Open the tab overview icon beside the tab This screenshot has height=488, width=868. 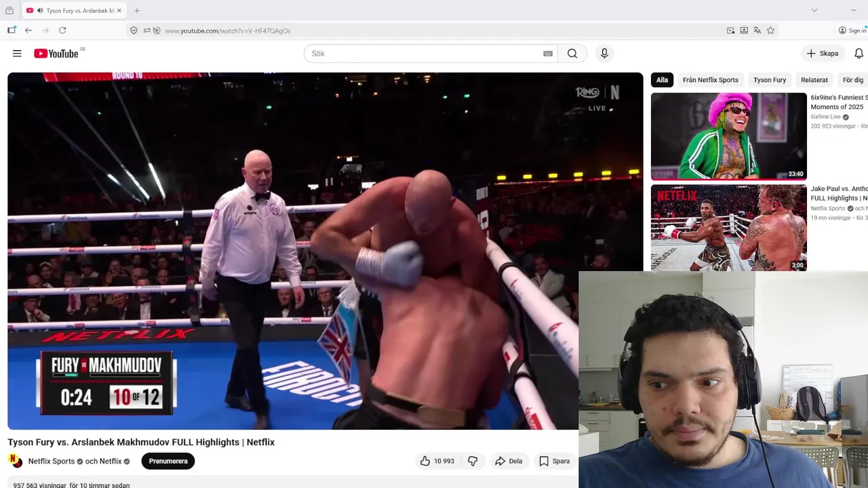point(9,11)
